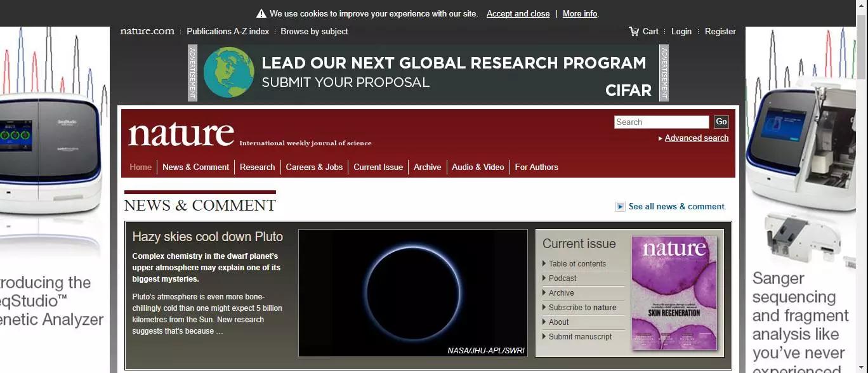Screen dimensions: 868x373
Task: Switch to the Current Issue tab
Action: (378, 167)
